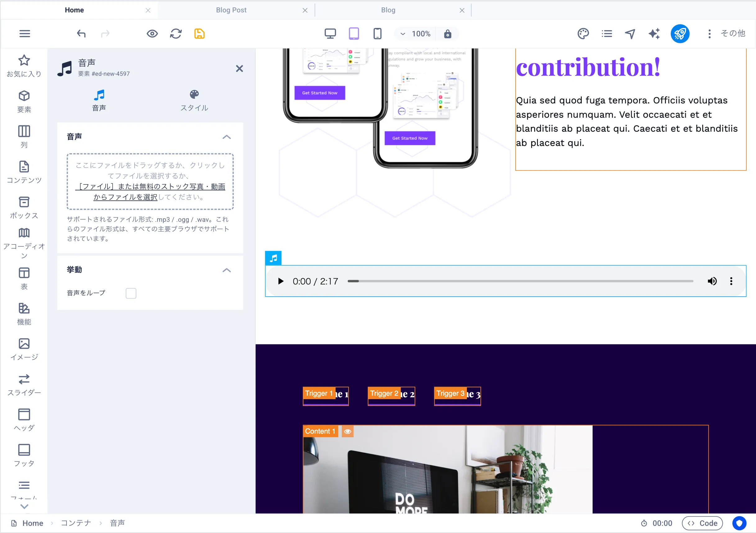Click the blue rocket publish button
The height and width of the screenshot is (533, 756).
point(680,34)
